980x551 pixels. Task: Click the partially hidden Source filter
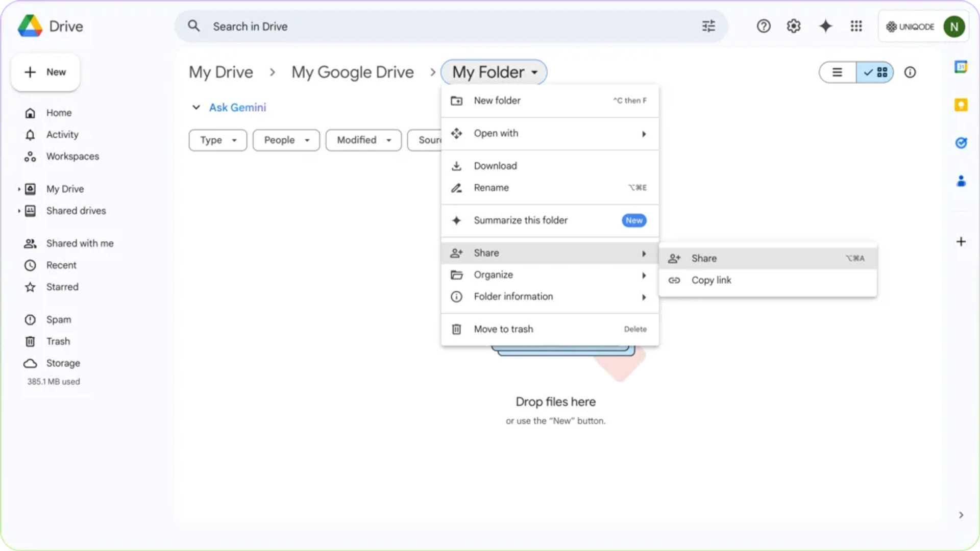pos(425,140)
